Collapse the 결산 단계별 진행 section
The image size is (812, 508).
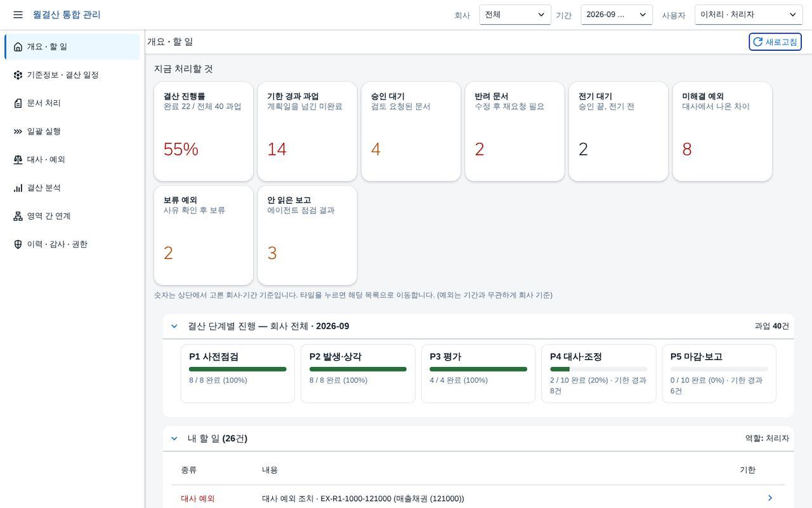(174, 326)
